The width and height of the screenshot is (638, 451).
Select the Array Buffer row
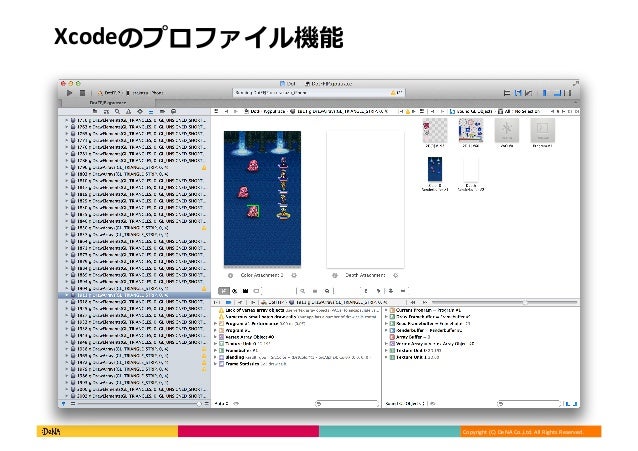click(410, 337)
